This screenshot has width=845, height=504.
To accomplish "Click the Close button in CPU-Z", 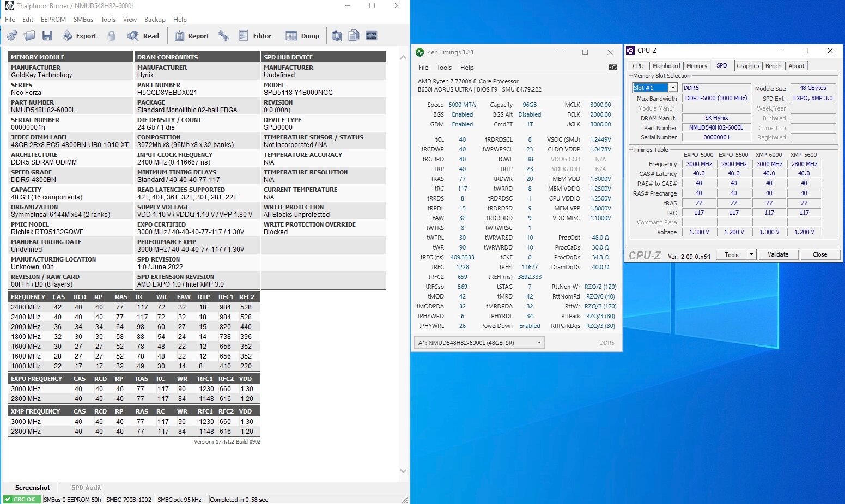I will pos(820,254).
